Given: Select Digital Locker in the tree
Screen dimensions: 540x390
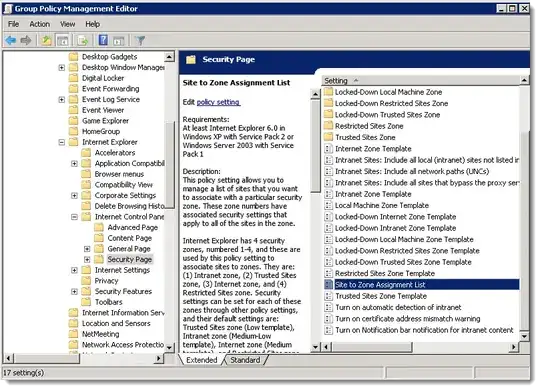Looking at the screenshot, I should tap(103, 78).
